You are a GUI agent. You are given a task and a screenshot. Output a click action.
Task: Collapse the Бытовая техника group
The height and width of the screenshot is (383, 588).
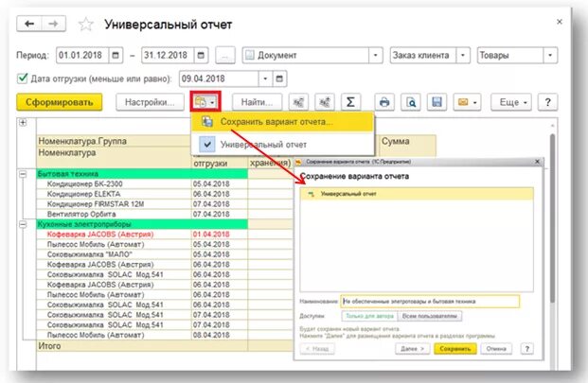23,174
